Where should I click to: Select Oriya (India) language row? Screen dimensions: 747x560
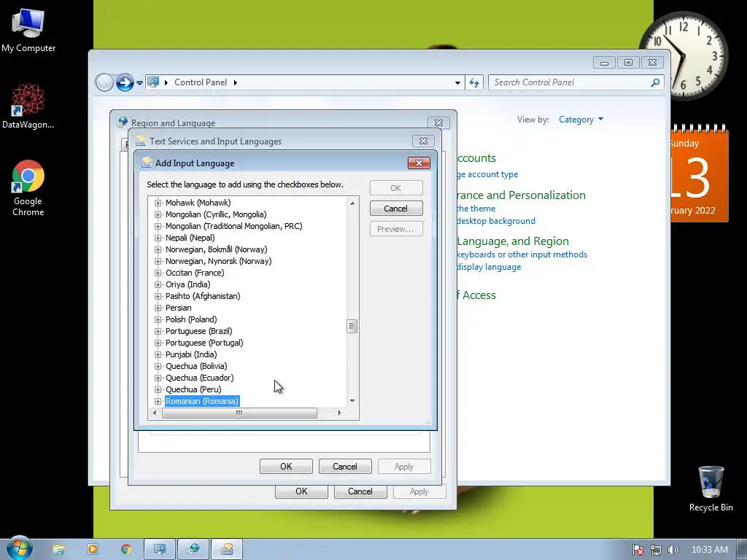(187, 284)
